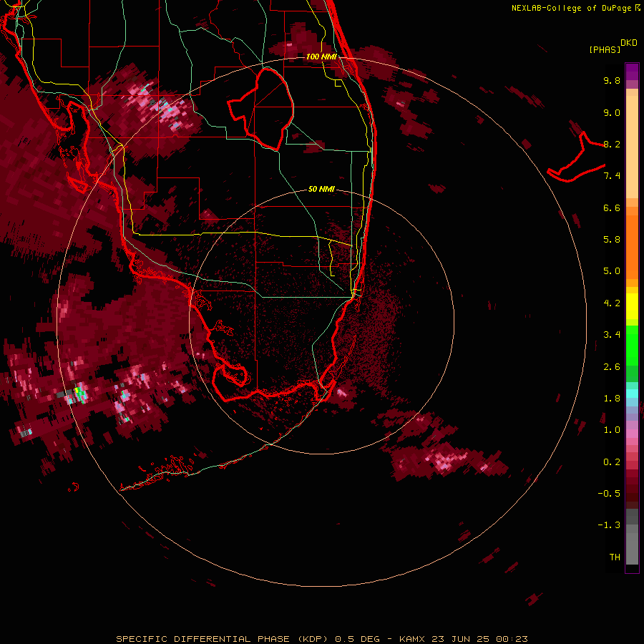Viewport: 644px width, 644px height.
Task: Pick the cyan segment of the color bar
Action: click(x=632, y=394)
